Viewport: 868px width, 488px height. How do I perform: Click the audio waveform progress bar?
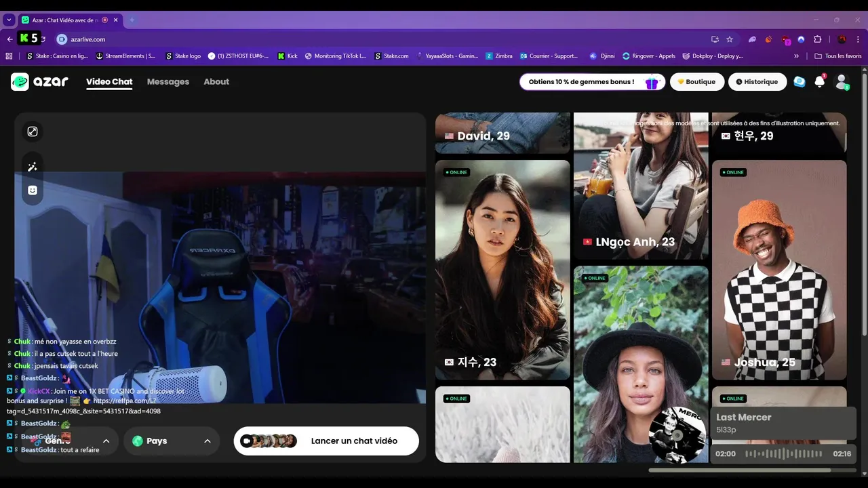click(x=785, y=453)
